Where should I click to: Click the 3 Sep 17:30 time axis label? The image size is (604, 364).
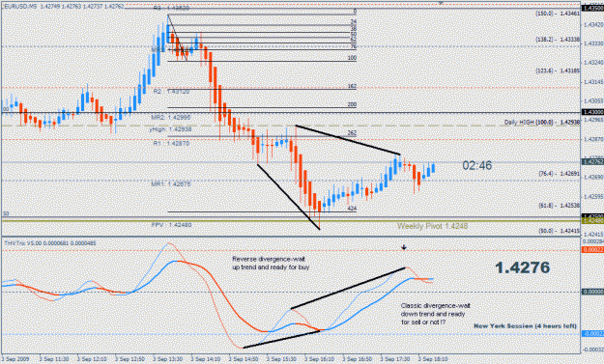point(395,359)
